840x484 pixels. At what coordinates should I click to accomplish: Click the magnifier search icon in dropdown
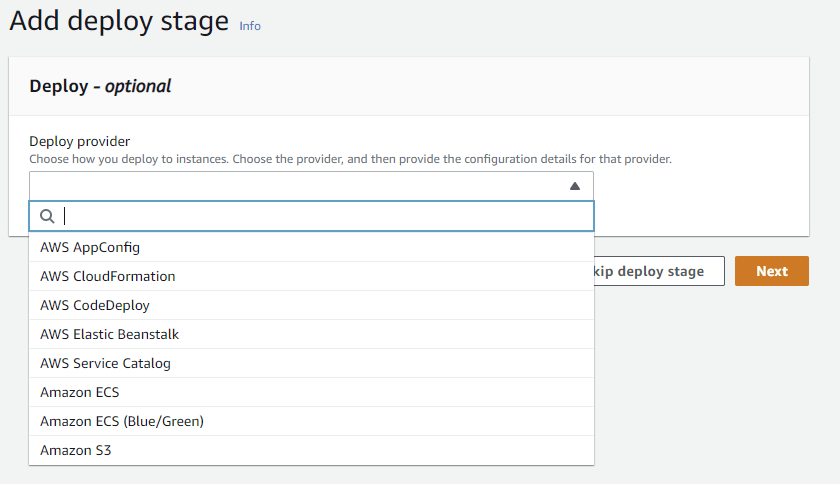(x=46, y=216)
